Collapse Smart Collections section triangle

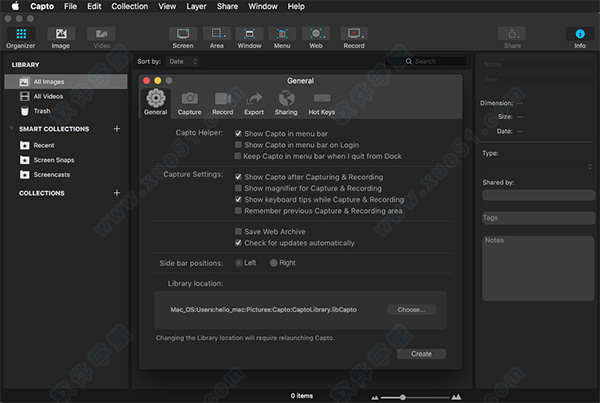[11, 128]
